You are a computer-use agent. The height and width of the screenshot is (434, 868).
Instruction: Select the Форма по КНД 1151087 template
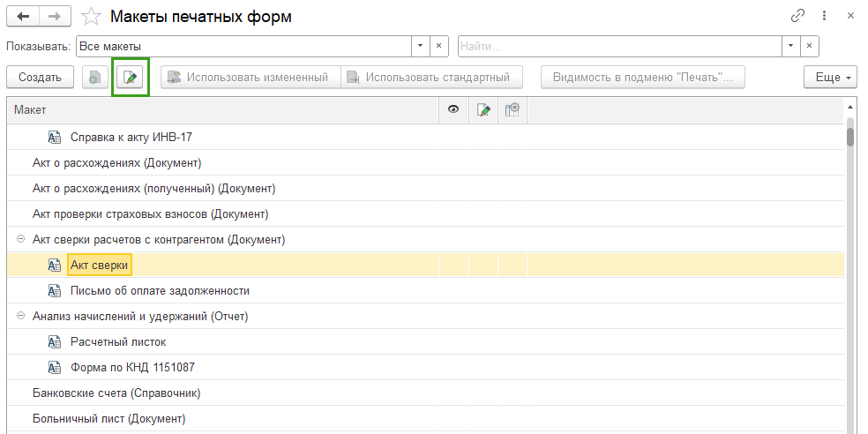coord(426,368)
